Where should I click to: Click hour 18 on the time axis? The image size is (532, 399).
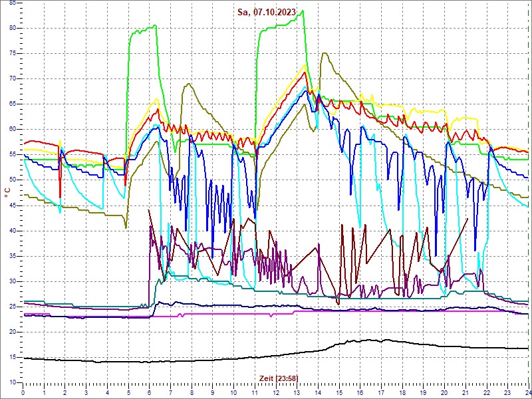click(402, 392)
